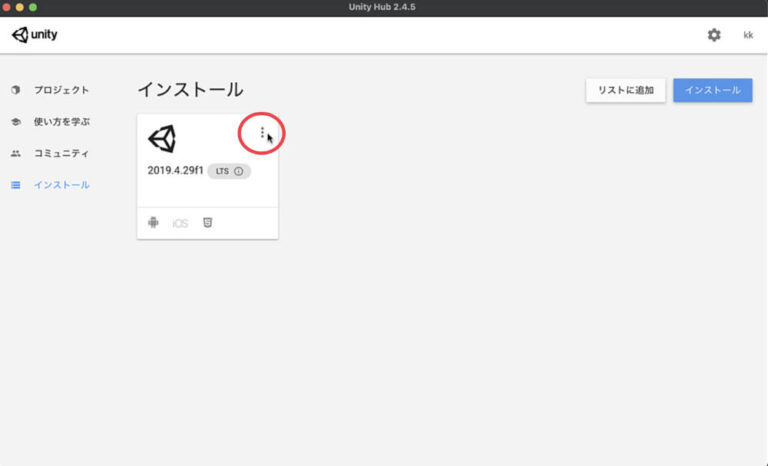
Task: Click the graduation cap learn icon
Action: 16,122
